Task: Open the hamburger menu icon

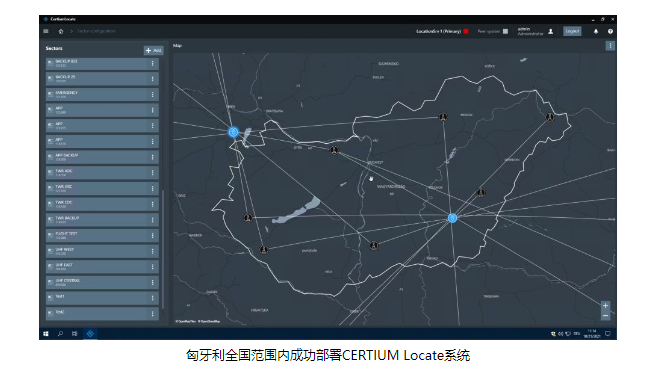Action: (46, 31)
